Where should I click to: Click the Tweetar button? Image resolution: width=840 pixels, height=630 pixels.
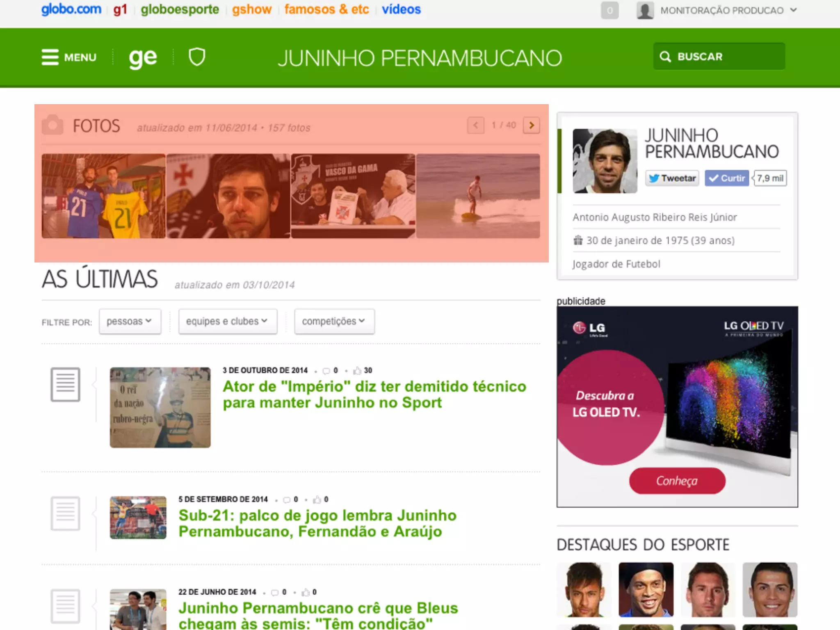(x=672, y=178)
